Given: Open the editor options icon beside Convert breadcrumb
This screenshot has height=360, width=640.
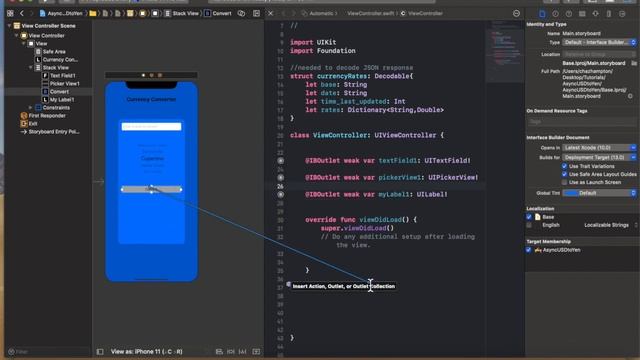Looking at the screenshot, I should coord(242,13).
